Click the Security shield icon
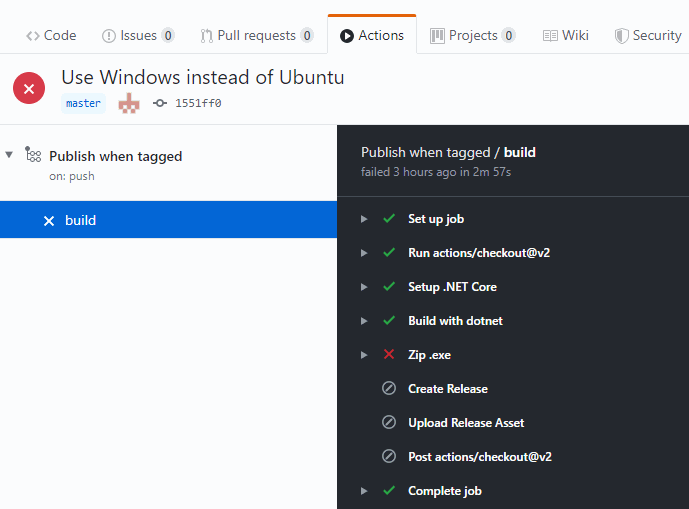The width and height of the screenshot is (689, 509). pos(621,36)
